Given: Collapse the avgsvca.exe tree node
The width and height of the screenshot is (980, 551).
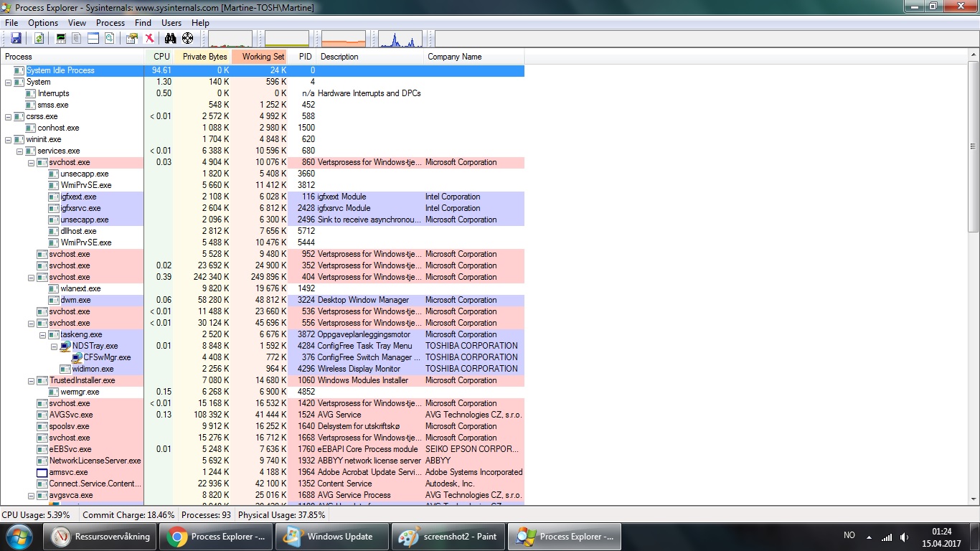Looking at the screenshot, I should 31,495.
